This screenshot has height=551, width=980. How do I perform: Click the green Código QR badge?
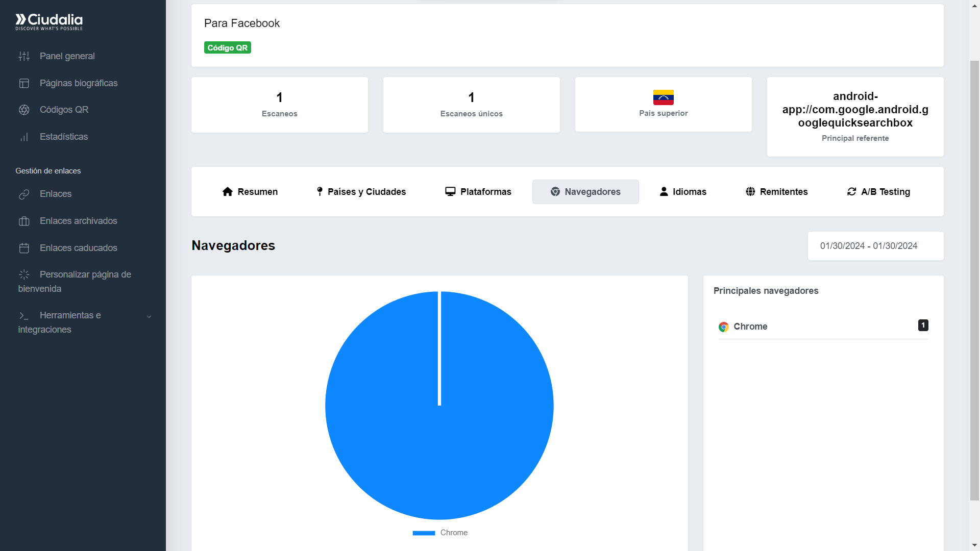(227, 47)
